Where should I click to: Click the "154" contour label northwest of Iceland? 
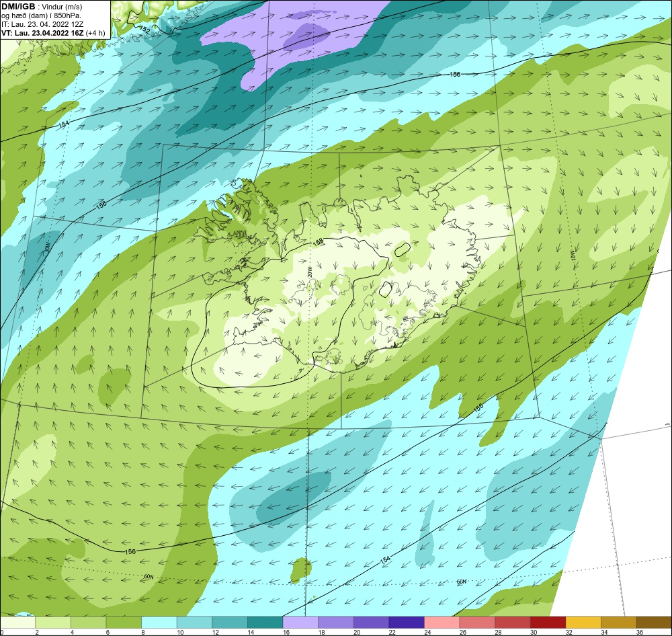tap(63, 124)
